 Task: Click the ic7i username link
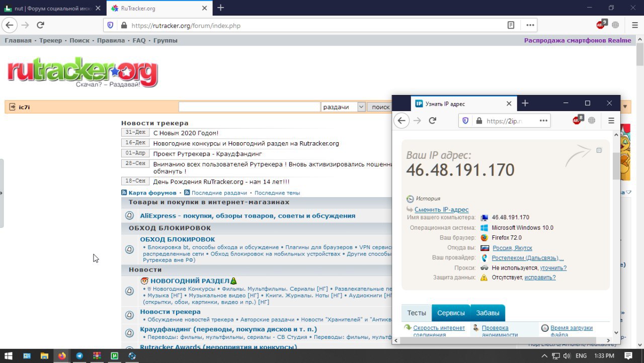tap(24, 107)
